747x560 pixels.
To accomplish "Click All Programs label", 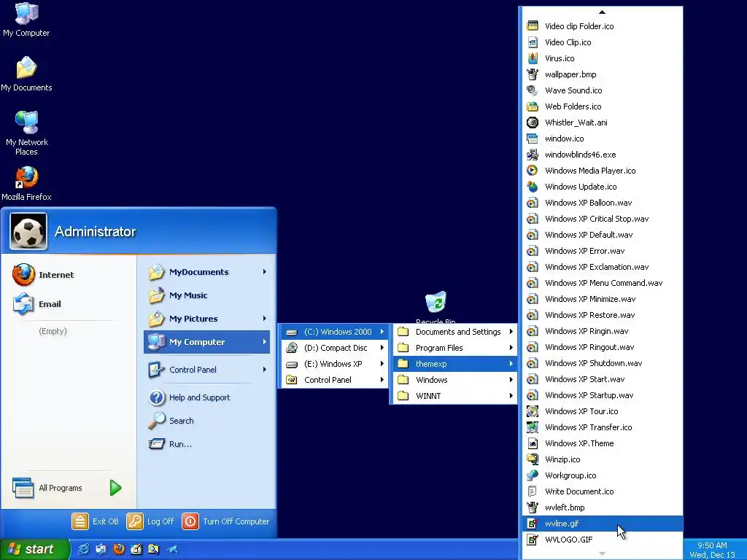I will click(x=61, y=488).
